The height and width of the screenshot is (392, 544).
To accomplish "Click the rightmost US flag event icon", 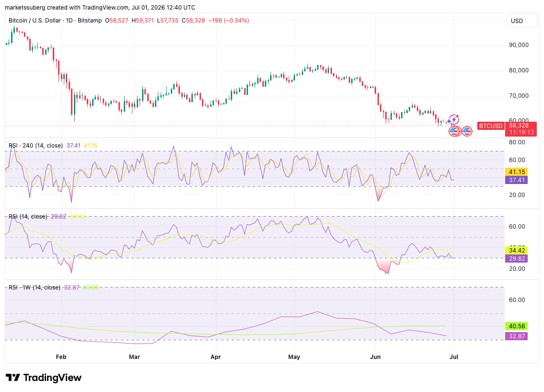I will tap(467, 131).
